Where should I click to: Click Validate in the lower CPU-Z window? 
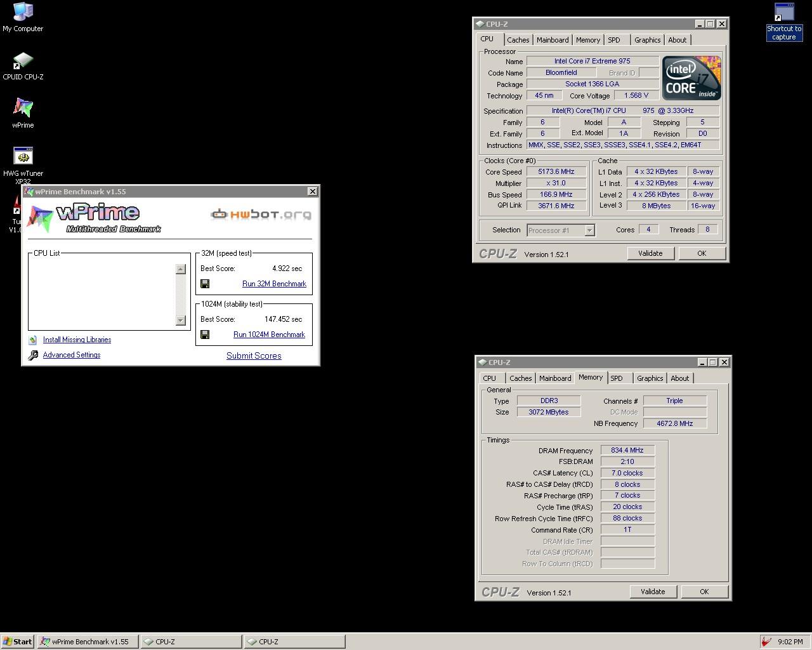click(x=653, y=592)
